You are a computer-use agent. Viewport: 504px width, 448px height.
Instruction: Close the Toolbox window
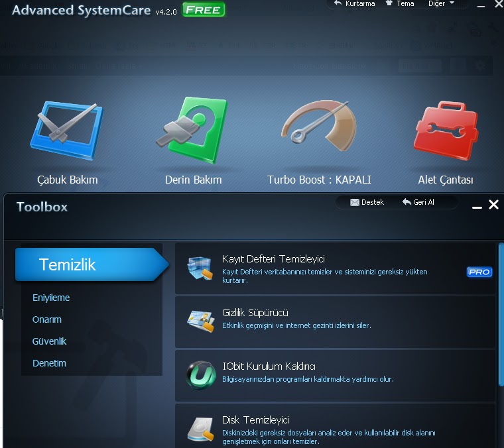coord(493,205)
